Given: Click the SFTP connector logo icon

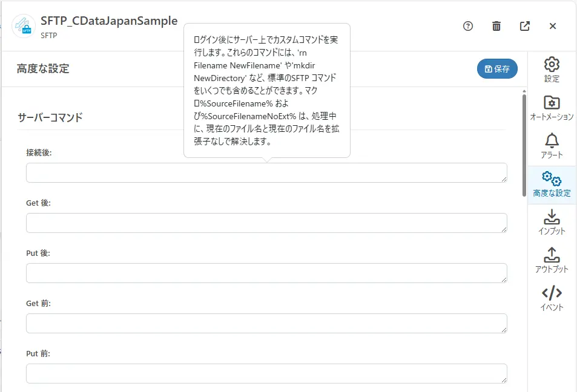Looking at the screenshot, I should (x=24, y=26).
